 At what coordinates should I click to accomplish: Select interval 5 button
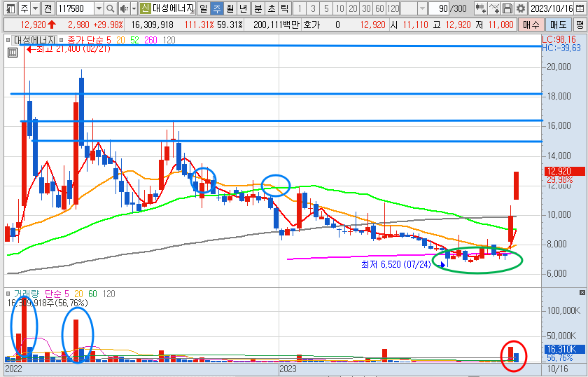(326, 8)
